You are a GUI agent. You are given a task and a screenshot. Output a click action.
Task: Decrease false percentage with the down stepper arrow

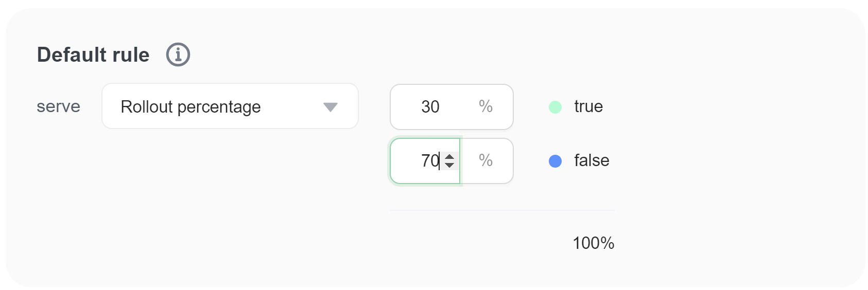[449, 165]
